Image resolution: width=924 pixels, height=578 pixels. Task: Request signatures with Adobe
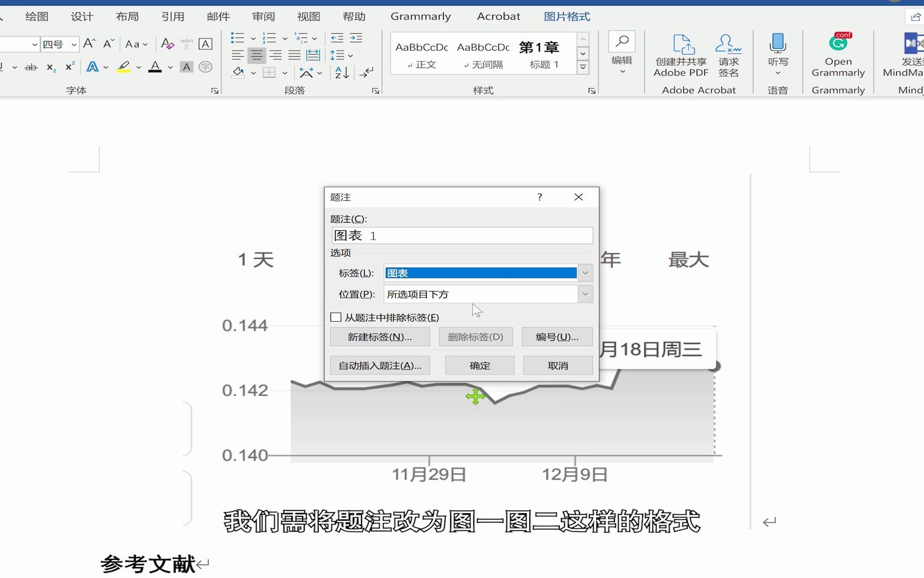coord(728,55)
